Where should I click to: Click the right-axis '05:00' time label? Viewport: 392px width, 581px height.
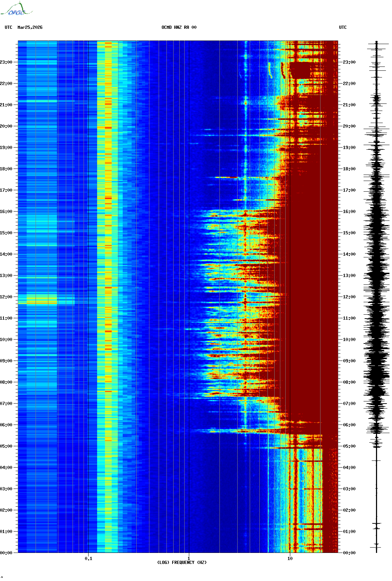pos(349,446)
